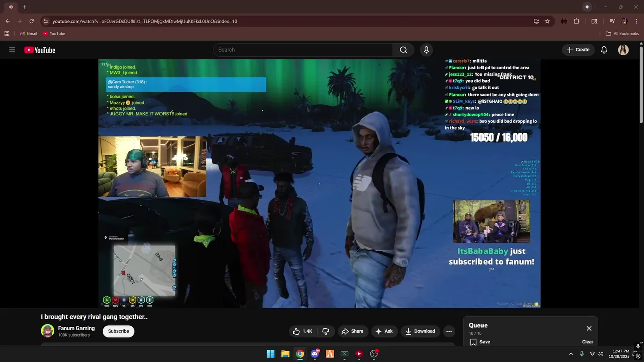The width and height of the screenshot is (644, 362).
Task: View site information icon in address bar
Action: coord(46,21)
